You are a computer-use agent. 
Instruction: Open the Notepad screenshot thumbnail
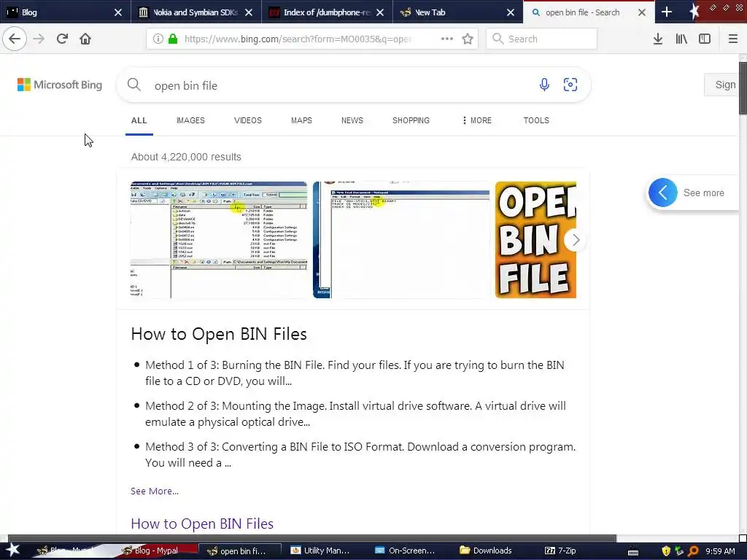pos(401,239)
